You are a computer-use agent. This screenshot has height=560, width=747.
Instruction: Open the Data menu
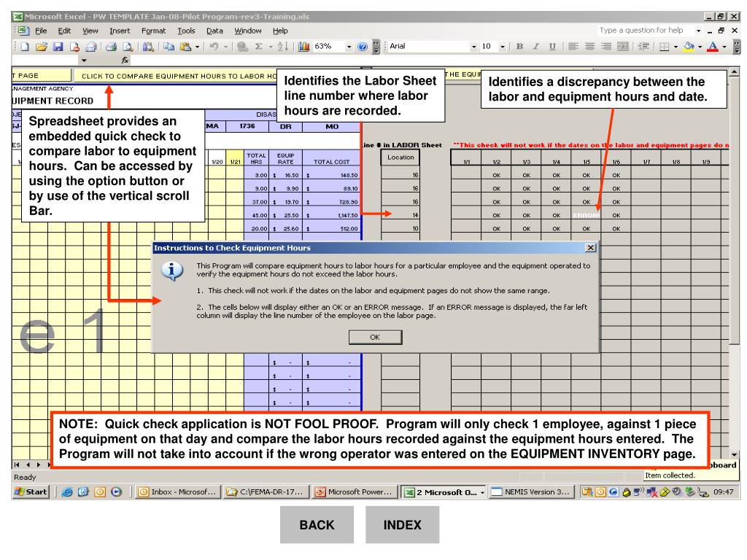[x=214, y=31]
